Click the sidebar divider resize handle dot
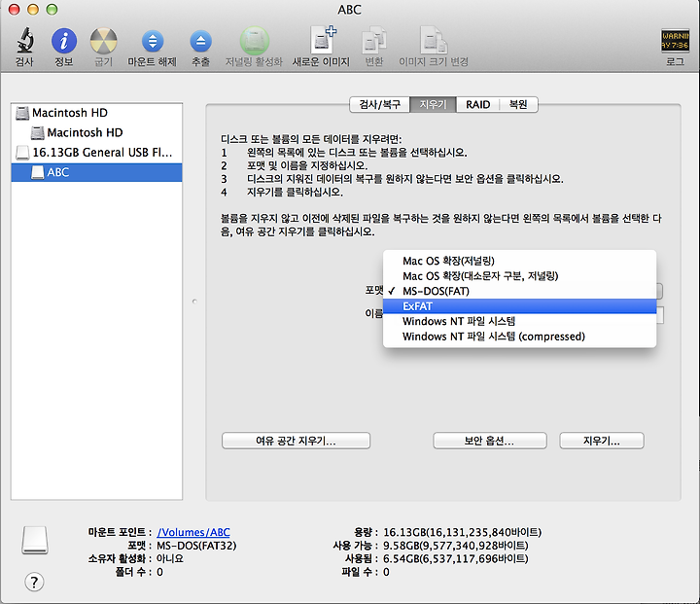 point(194,302)
